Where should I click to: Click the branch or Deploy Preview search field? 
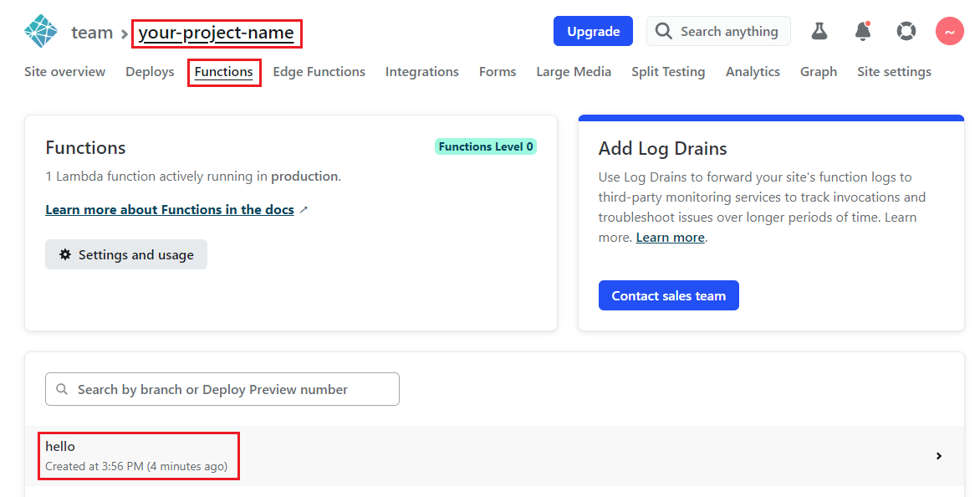click(x=222, y=389)
